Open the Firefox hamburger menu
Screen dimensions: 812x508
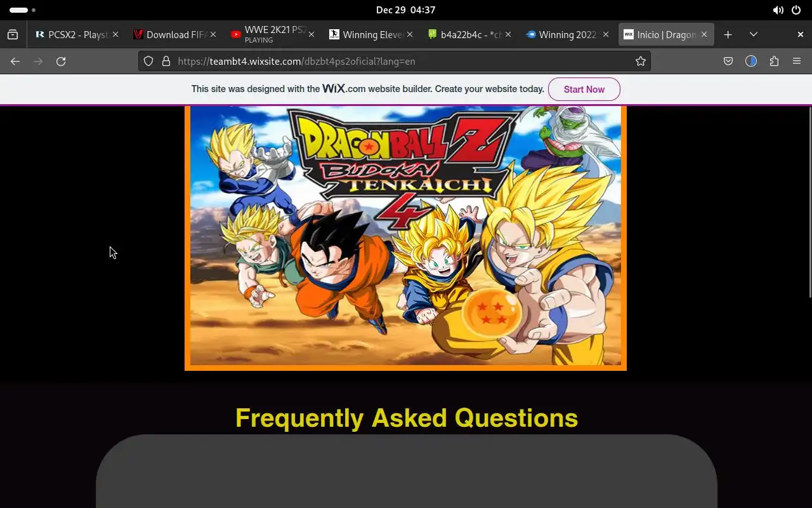click(x=797, y=62)
